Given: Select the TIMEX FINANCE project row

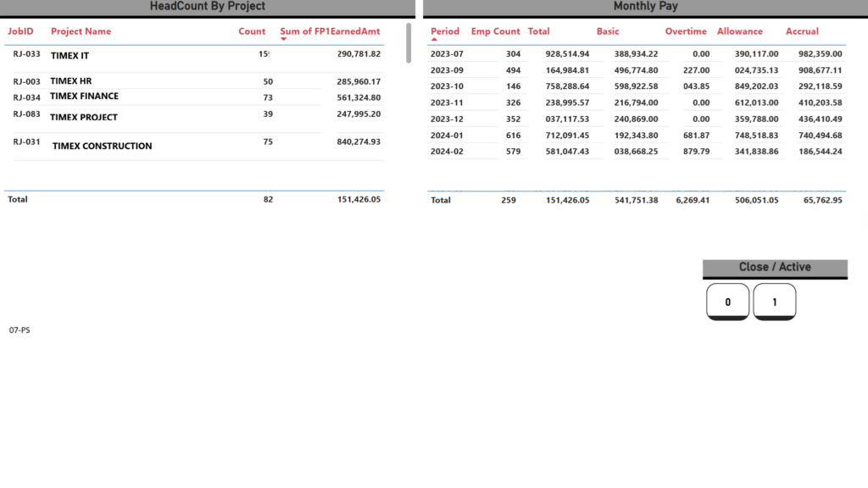Looking at the screenshot, I should (194, 97).
